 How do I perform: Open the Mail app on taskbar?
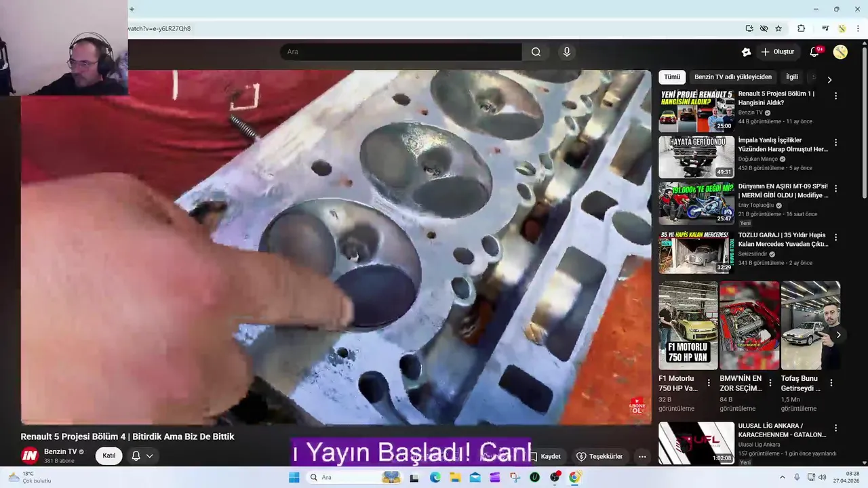[x=475, y=477]
